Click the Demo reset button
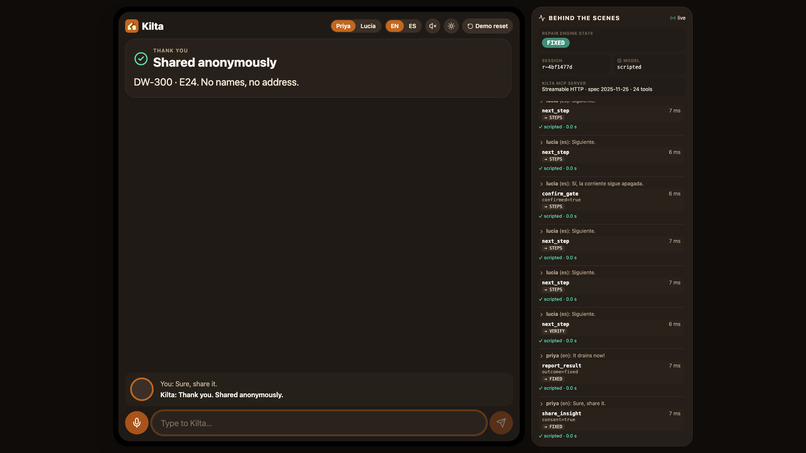This screenshot has width=806, height=453. click(487, 26)
